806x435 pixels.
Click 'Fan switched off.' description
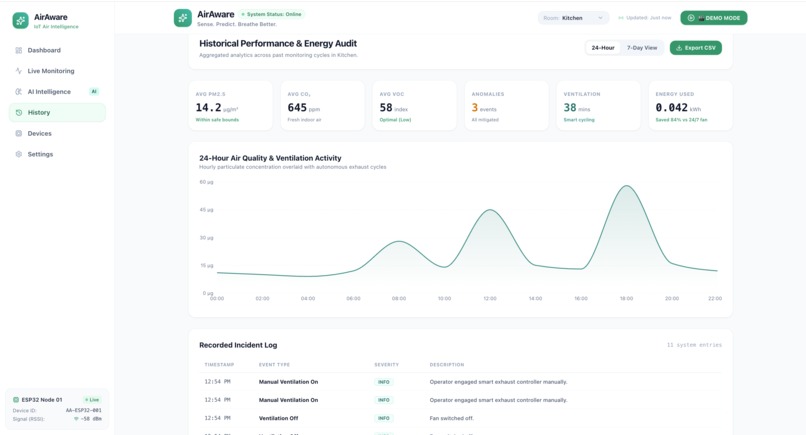pyautogui.click(x=451, y=418)
